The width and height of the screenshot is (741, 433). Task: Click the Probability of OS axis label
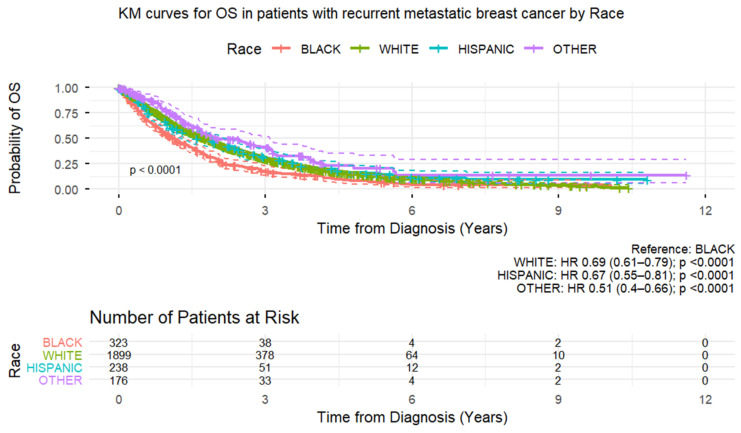click(15, 138)
